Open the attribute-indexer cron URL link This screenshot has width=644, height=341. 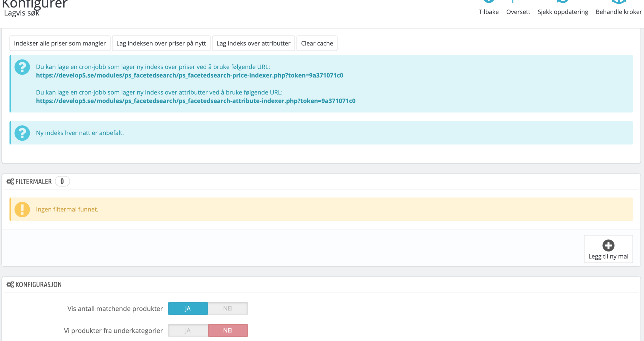(195, 101)
